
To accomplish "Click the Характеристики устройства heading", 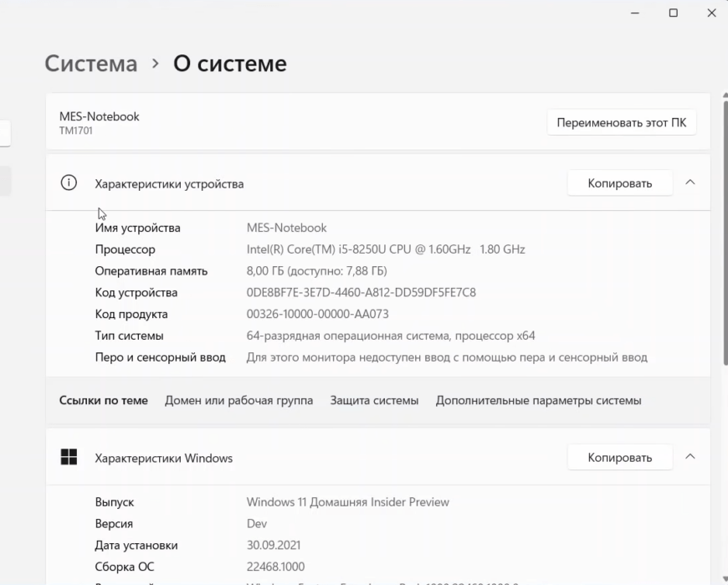I will coord(169,184).
